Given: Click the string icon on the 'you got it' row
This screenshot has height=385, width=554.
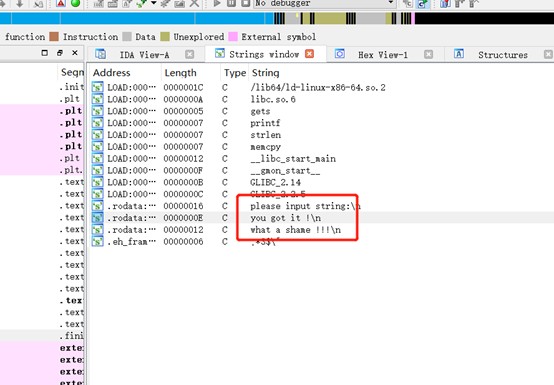Looking at the screenshot, I should [x=98, y=218].
